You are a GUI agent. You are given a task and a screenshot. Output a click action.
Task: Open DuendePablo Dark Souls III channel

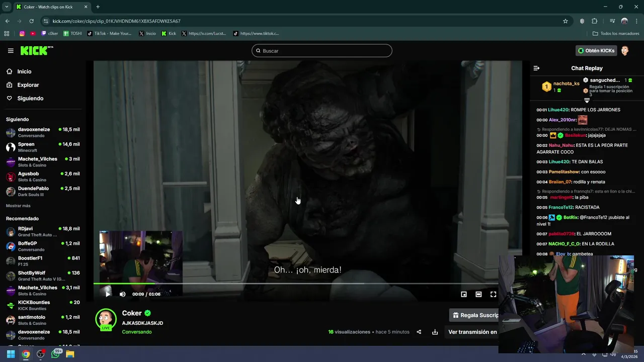coord(43,191)
